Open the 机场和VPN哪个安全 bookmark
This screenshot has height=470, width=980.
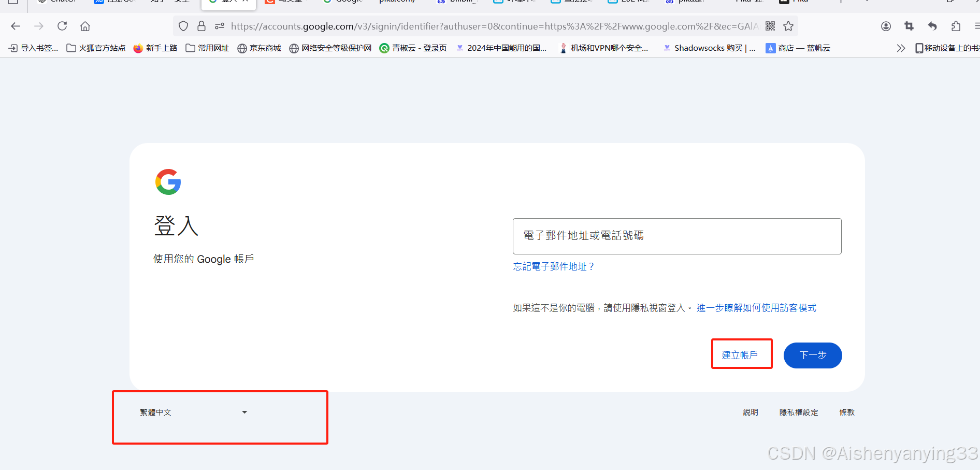tap(603, 48)
